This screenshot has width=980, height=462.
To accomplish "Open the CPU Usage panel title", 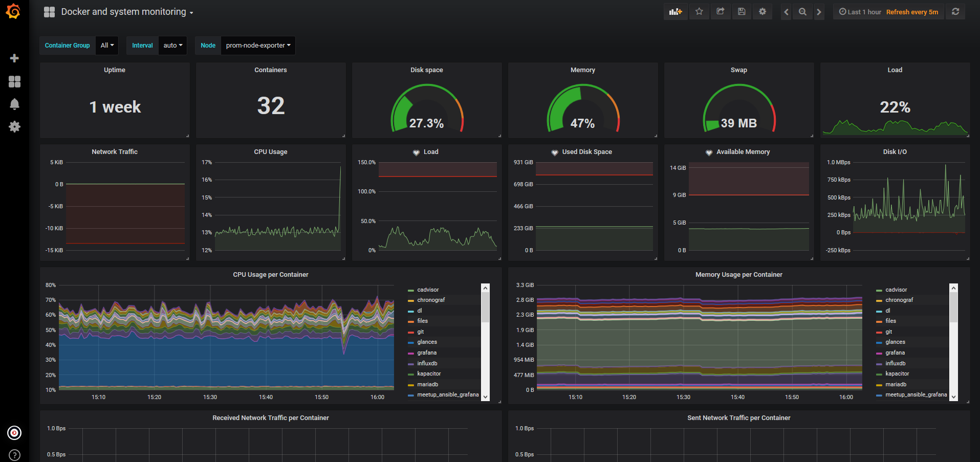I will [x=271, y=152].
